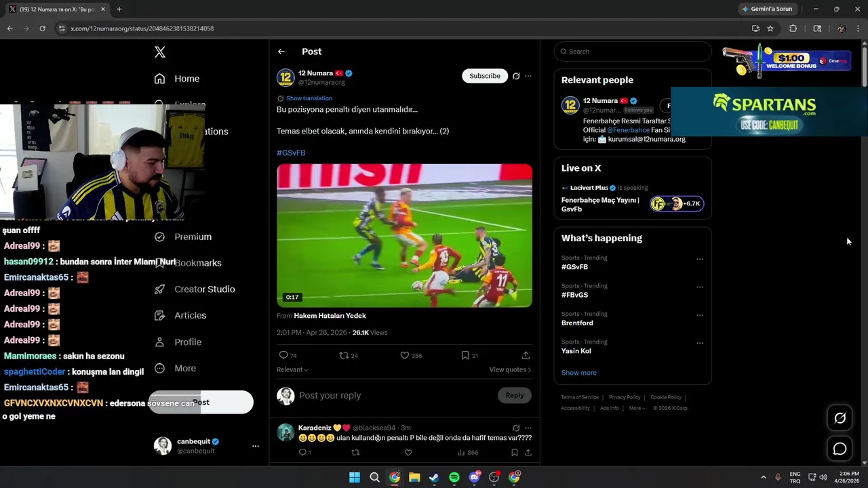
Task: Click the Subscribe button
Action: click(x=485, y=76)
